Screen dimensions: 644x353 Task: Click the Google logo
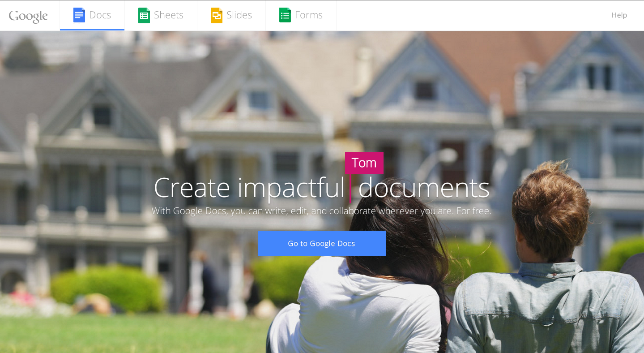point(28,16)
